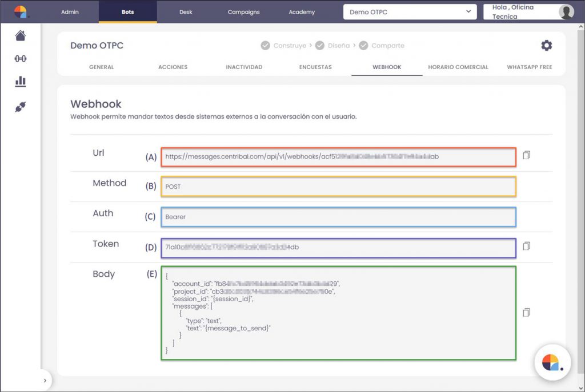This screenshot has height=392, width=585.
Task: Open the dumbbell training icon in sidebar
Action: (x=21, y=59)
